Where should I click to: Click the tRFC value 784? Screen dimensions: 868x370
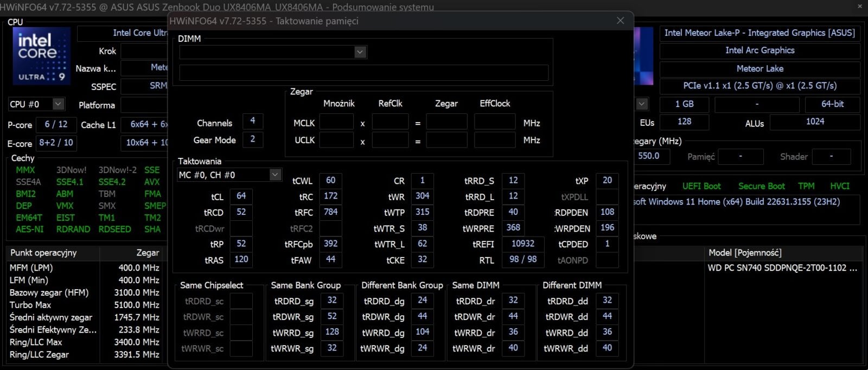point(330,212)
